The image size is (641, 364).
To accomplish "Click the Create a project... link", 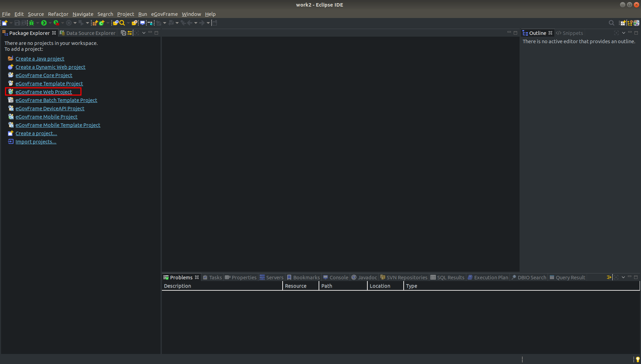I will (36, 133).
